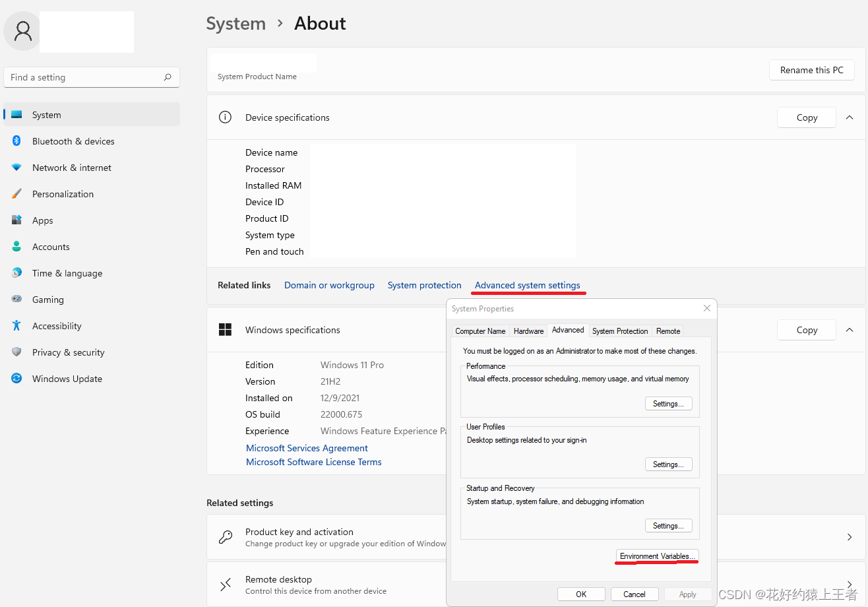This screenshot has height=607, width=868.
Task: Click the System monitor icon in sidebar
Action: pos(16,115)
